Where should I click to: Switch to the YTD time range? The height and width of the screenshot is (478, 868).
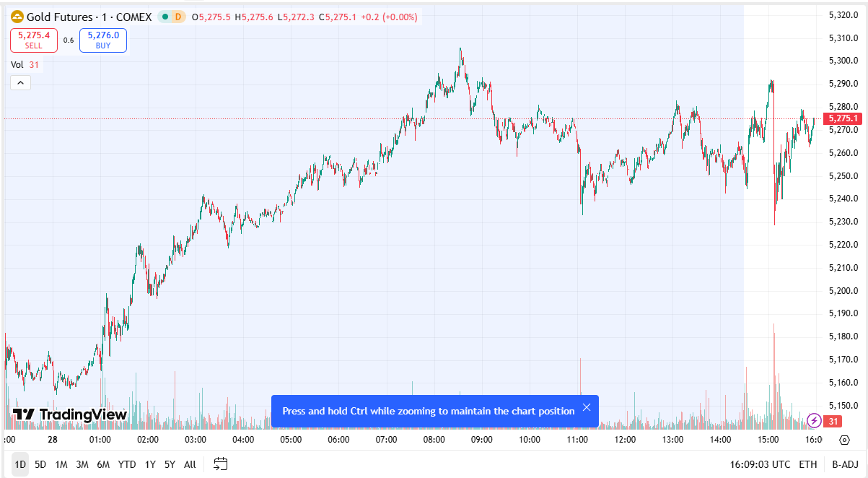(x=127, y=464)
